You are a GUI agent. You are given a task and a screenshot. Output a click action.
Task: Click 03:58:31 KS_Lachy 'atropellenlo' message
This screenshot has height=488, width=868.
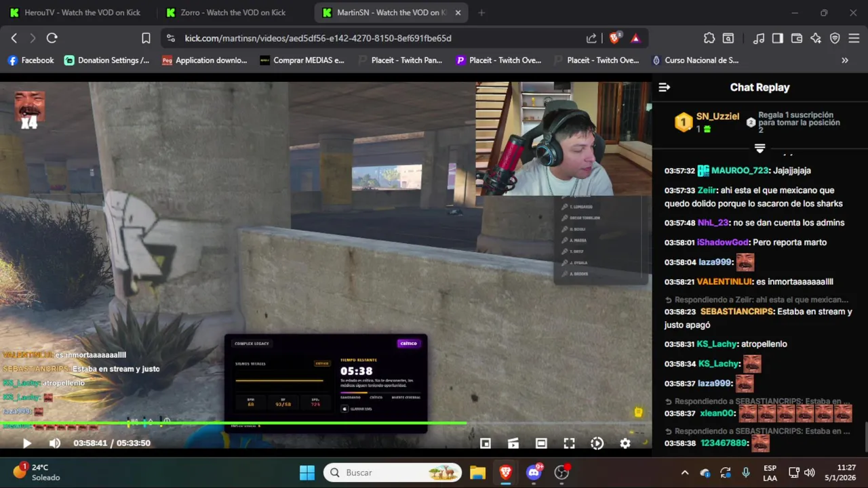coord(726,344)
